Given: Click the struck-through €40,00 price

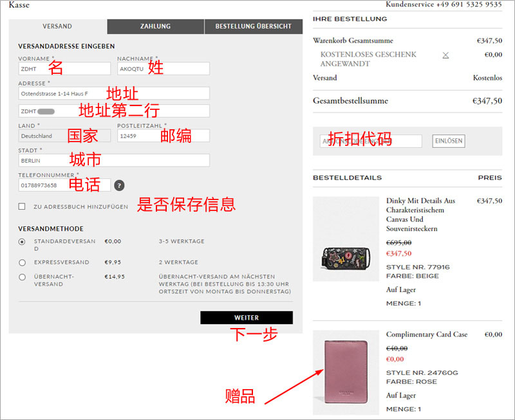Looking at the screenshot, I should pos(397,349).
